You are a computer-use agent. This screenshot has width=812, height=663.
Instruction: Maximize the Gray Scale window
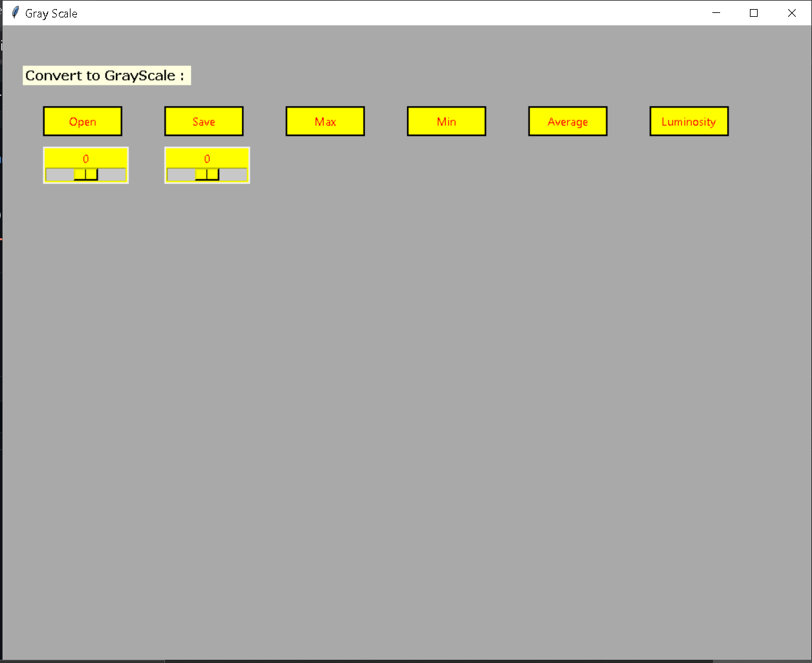(x=754, y=13)
